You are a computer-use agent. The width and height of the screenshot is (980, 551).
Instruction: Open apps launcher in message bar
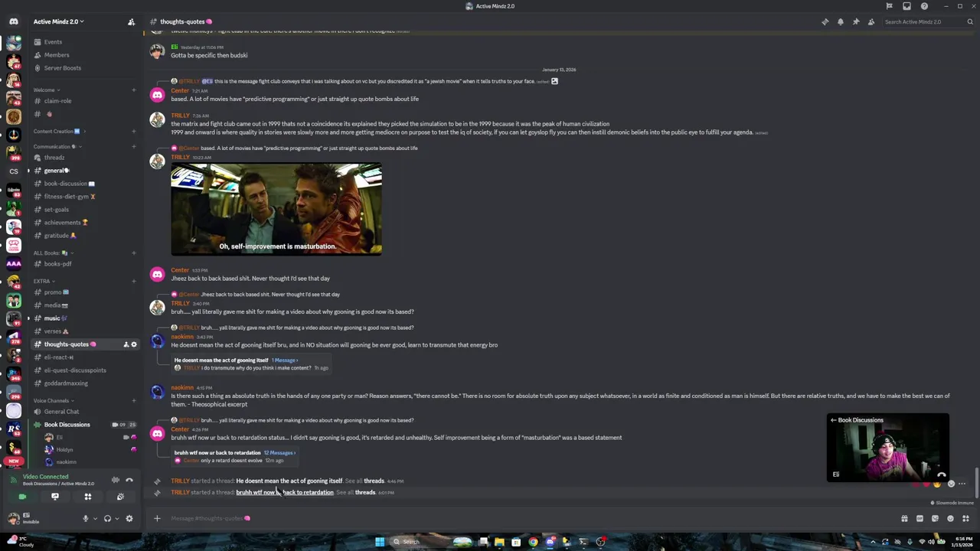pyautogui.click(x=965, y=518)
